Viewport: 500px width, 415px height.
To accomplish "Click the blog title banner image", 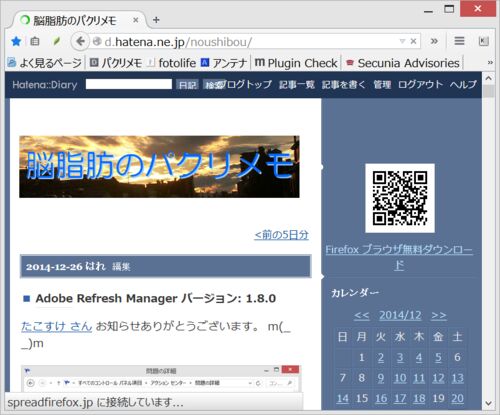I will [159, 167].
